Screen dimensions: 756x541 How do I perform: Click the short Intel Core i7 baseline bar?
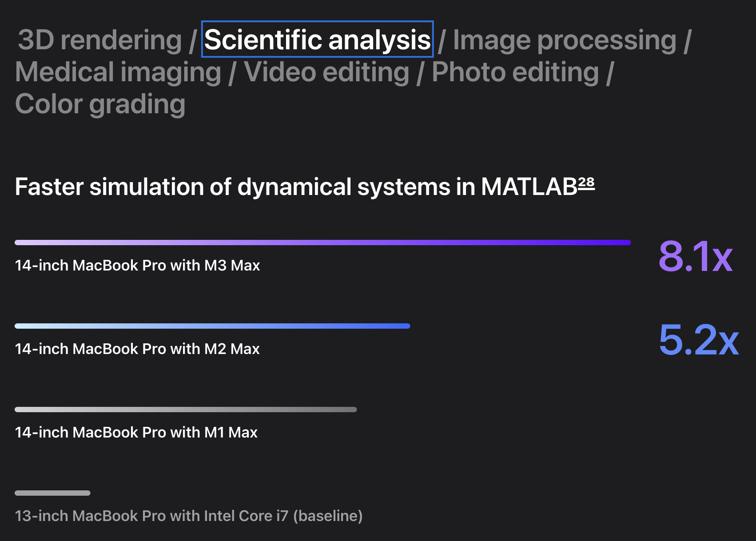coord(52,493)
